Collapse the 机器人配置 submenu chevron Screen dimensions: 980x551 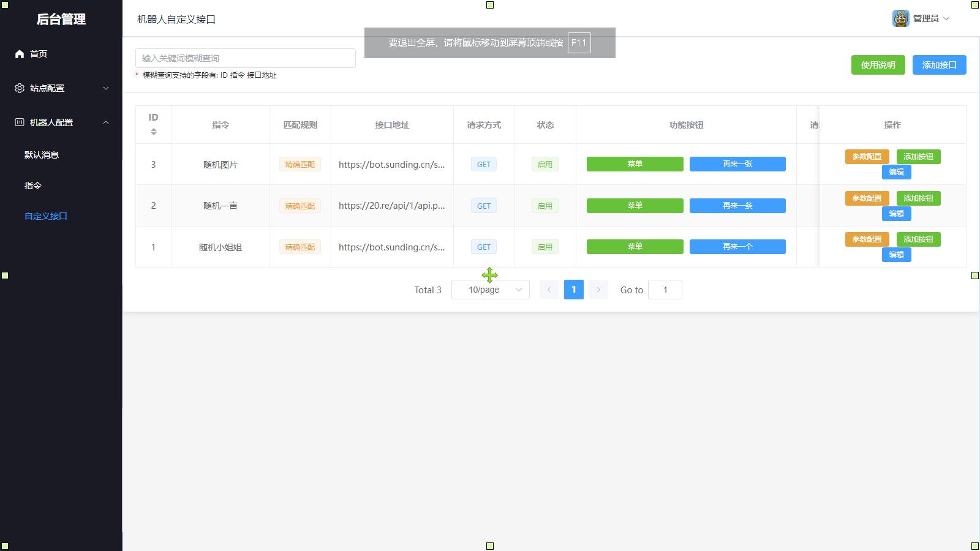pos(106,122)
